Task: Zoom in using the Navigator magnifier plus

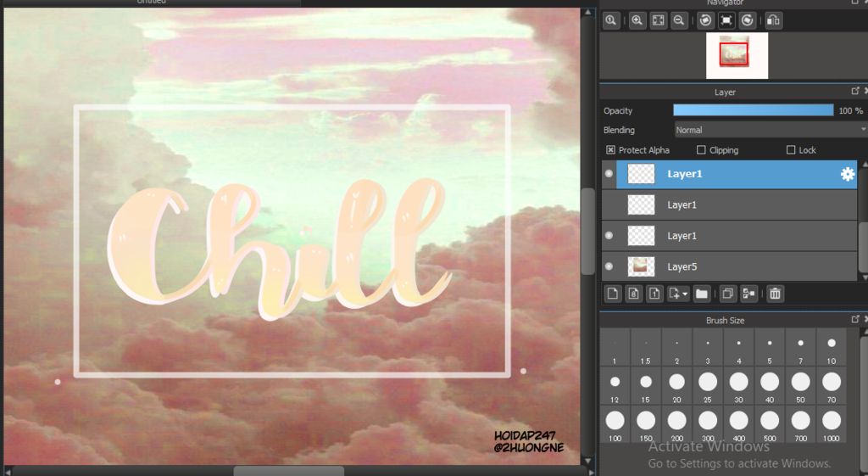Action: 637,20
